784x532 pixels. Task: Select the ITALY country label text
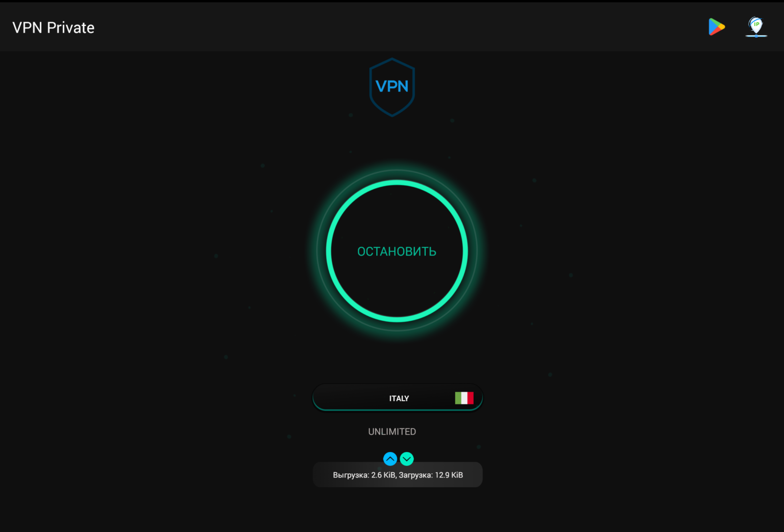click(x=399, y=398)
